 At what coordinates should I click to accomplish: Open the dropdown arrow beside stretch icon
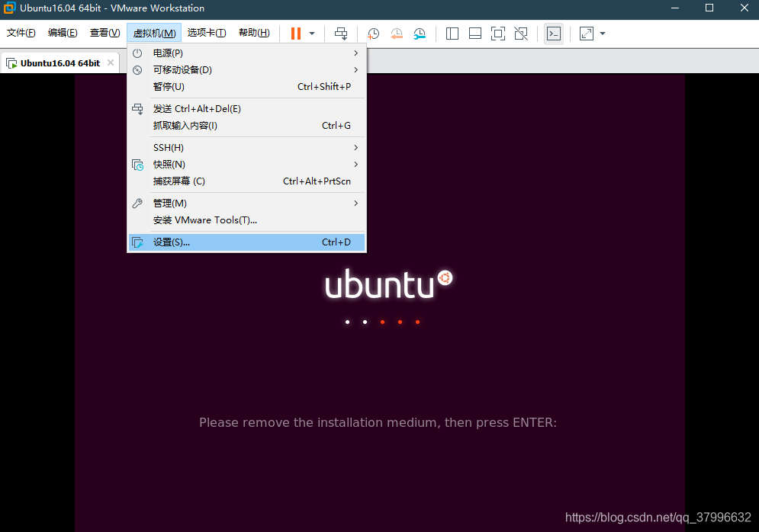click(x=603, y=34)
